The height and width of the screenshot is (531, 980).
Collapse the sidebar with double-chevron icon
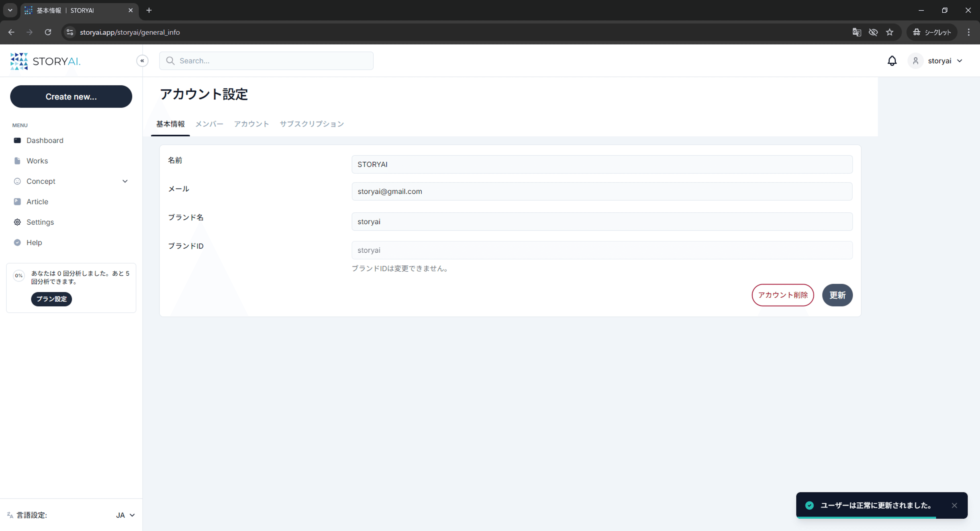[x=142, y=61]
